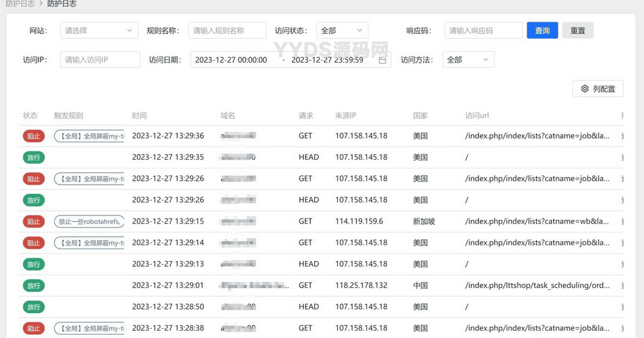Click HEAD request in the 13:29:13 row

pyautogui.click(x=309, y=264)
